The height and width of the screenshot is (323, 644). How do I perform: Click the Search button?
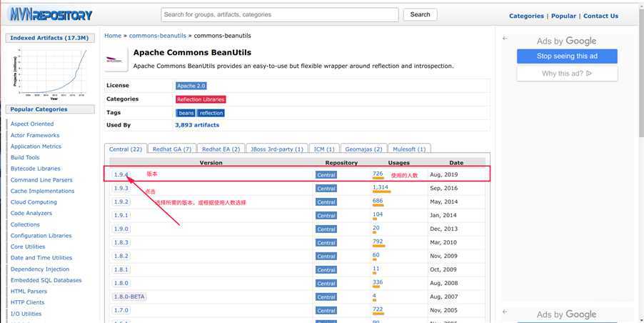[x=420, y=14]
